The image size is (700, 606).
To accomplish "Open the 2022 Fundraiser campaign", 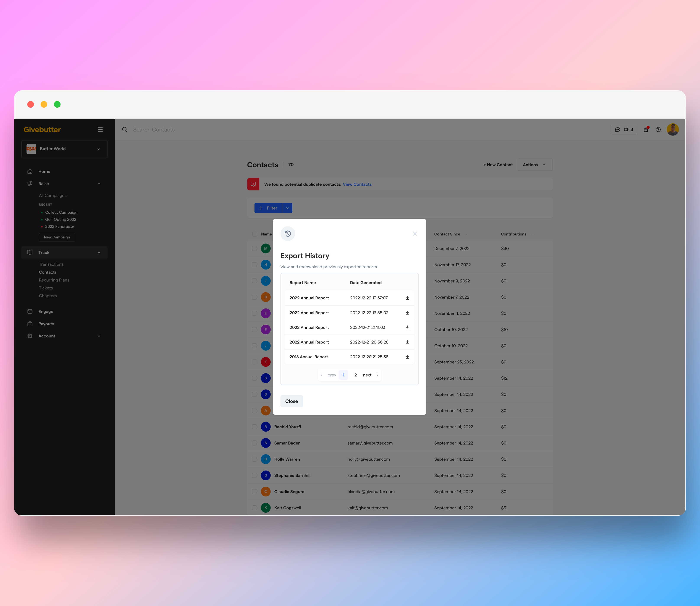I will 60,227.
